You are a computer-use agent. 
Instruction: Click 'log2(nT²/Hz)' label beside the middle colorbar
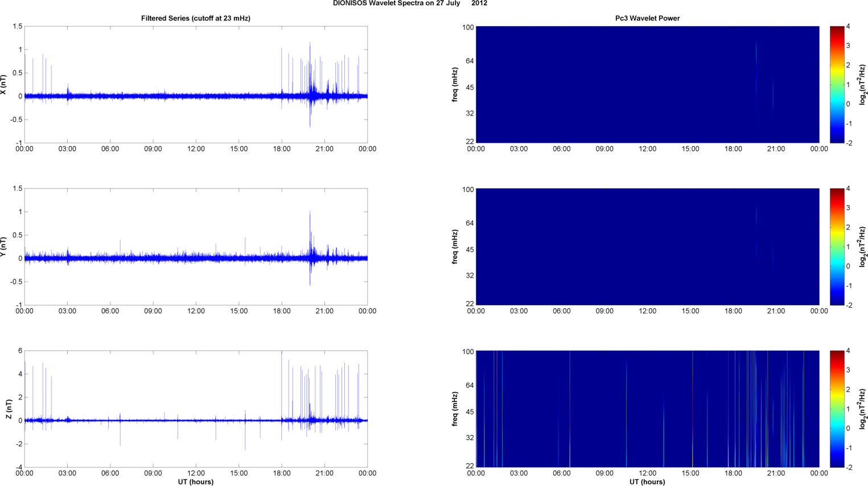863,247
